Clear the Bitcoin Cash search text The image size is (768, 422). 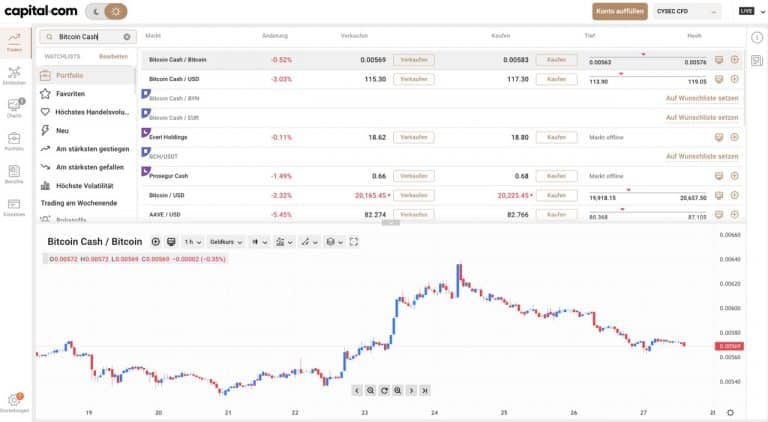(x=127, y=36)
